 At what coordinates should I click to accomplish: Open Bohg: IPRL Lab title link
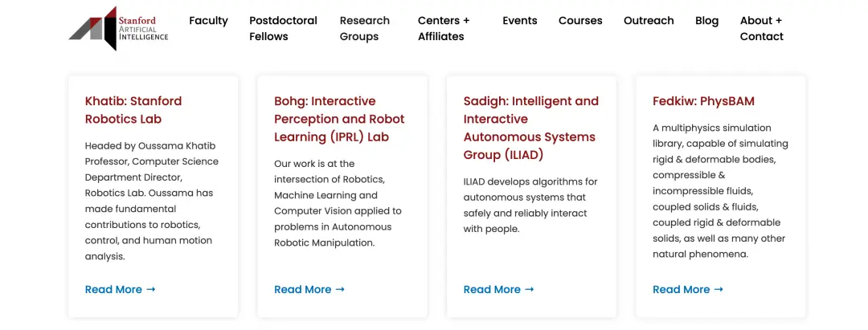[339, 119]
